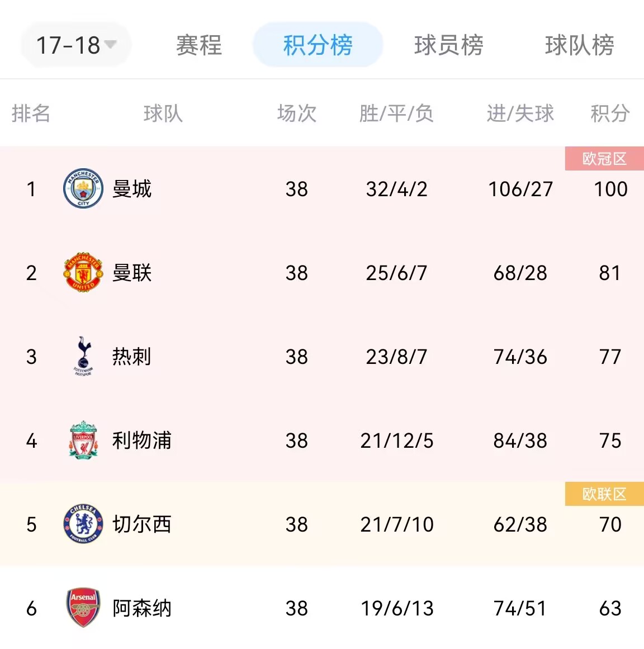Click the Manchester United crest
Viewport: 644px width, 649px height.
(83, 272)
